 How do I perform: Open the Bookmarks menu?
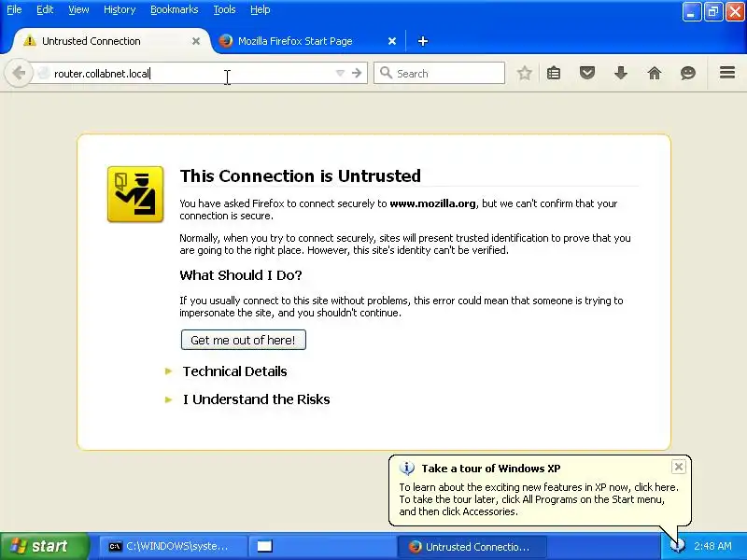tap(175, 9)
